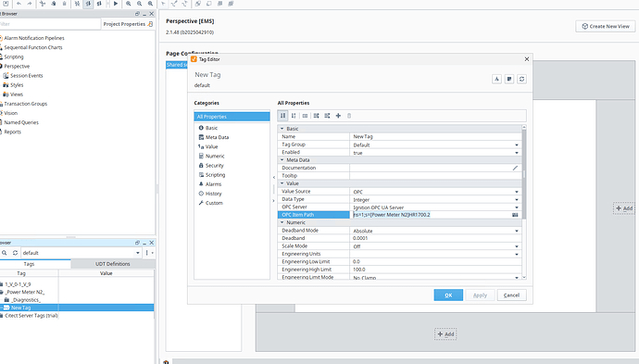Select the Value category
Screen dimensions: 639x364
(211, 146)
